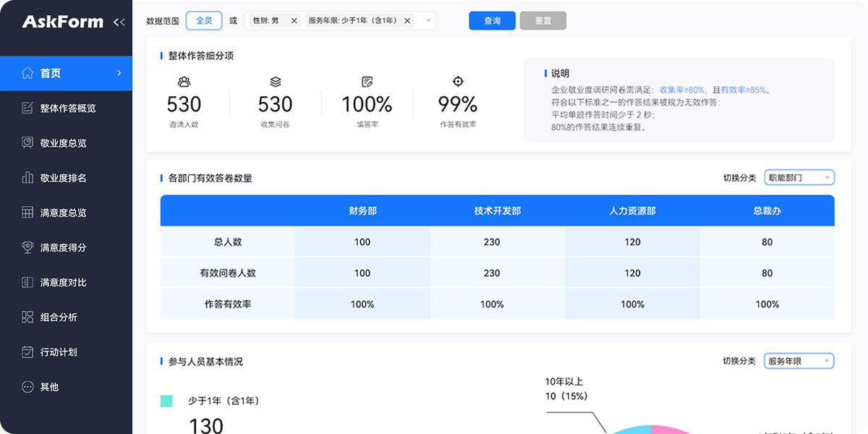Click 120 in 有效问卷人数 row
The width and height of the screenshot is (868, 434).
point(632,273)
